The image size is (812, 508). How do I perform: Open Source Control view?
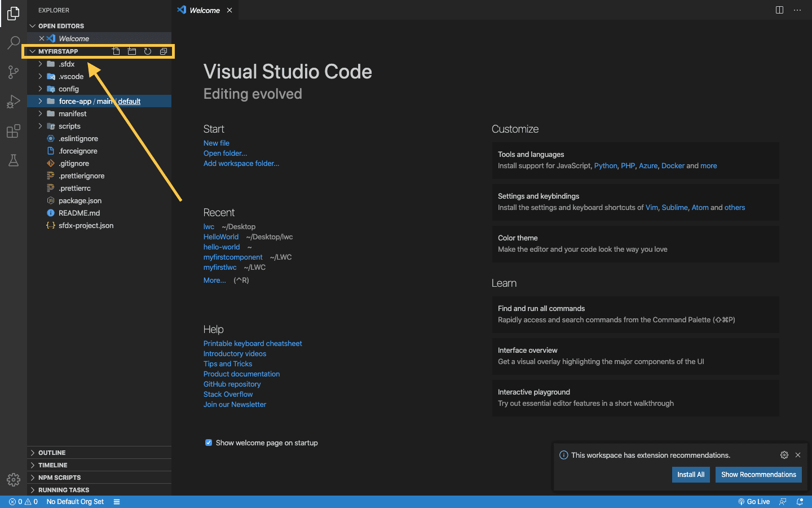click(14, 72)
